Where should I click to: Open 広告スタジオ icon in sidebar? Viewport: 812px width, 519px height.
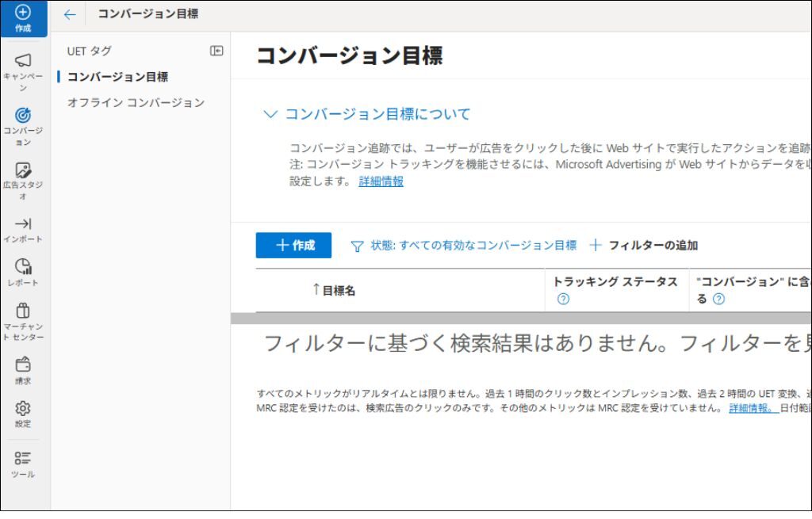click(23, 170)
